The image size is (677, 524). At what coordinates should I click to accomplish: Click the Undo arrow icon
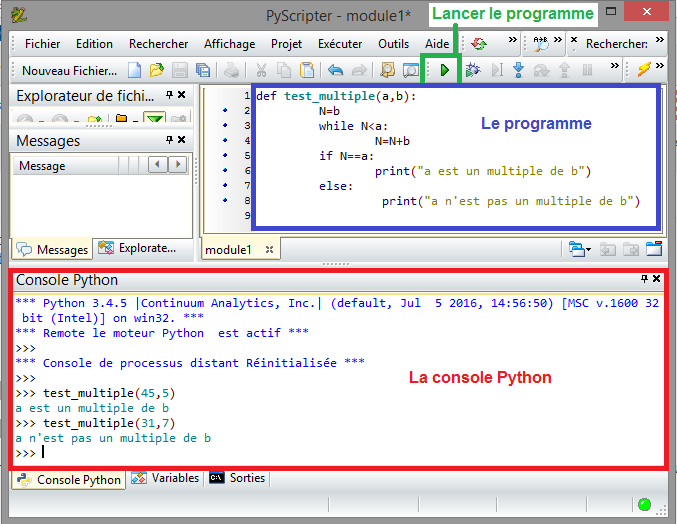[x=336, y=70]
